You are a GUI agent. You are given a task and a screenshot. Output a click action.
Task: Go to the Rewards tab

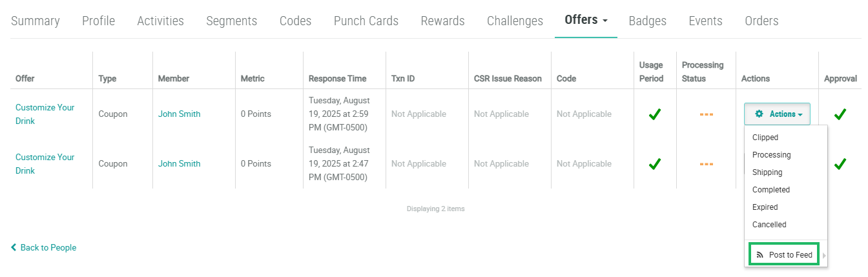click(442, 21)
